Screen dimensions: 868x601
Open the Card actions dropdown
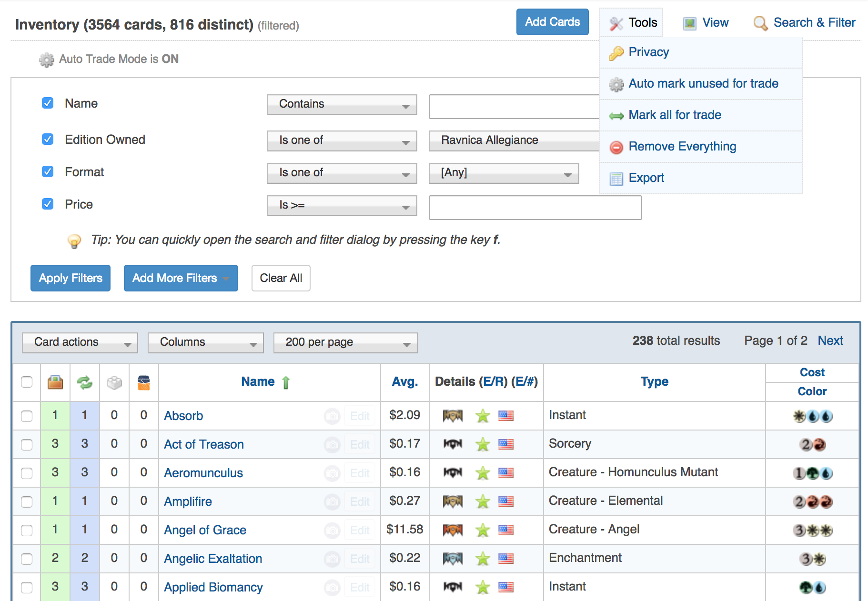80,342
